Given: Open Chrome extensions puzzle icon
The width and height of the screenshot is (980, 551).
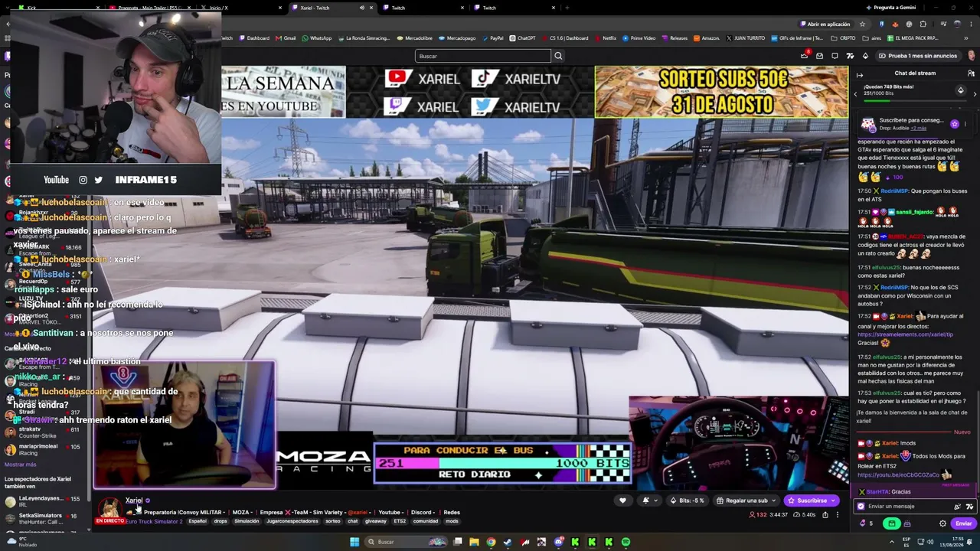Looking at the screenshot, I should click(923, 24).
